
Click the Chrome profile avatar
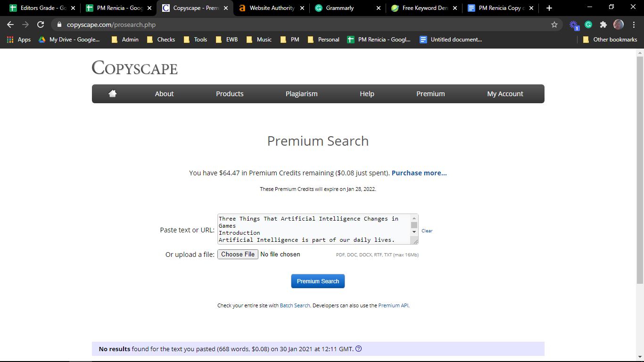coord(618,25)
